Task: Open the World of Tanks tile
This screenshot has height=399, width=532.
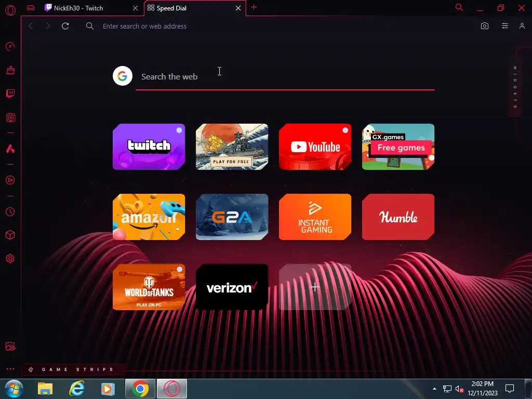Action: pos(149,287)
